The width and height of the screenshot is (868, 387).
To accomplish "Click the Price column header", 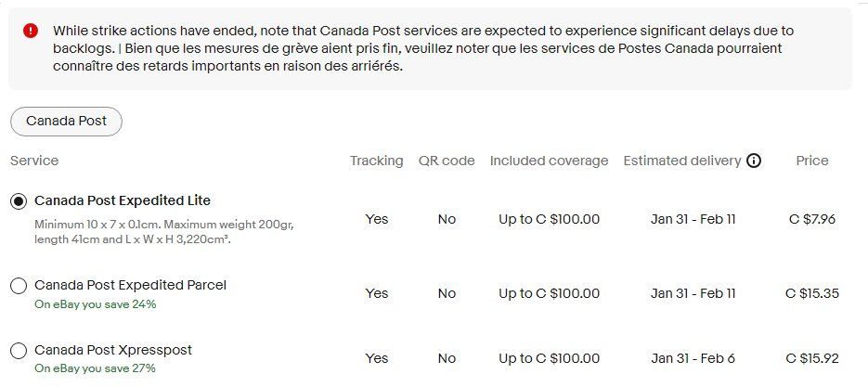I will click(x=812, y=161).
